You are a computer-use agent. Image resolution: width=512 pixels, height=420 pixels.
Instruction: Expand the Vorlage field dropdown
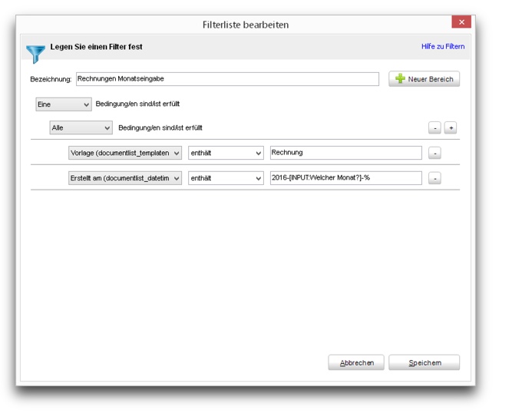point(125,153)
